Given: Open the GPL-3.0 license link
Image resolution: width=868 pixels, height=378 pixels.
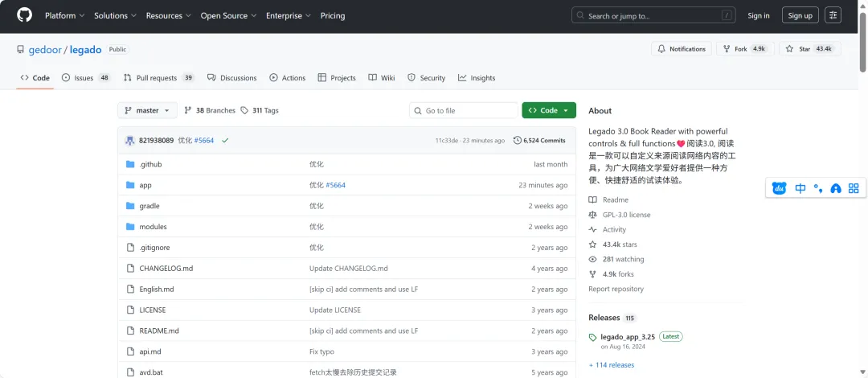Looking at the screenshot, I should 620,215.
